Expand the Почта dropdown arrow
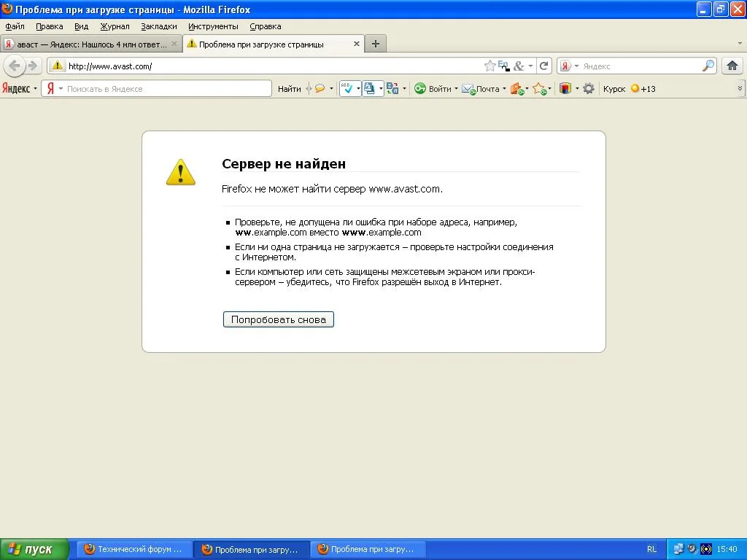Image resolution: width=747 pixels, height=560 pixels. pos(504,88)
